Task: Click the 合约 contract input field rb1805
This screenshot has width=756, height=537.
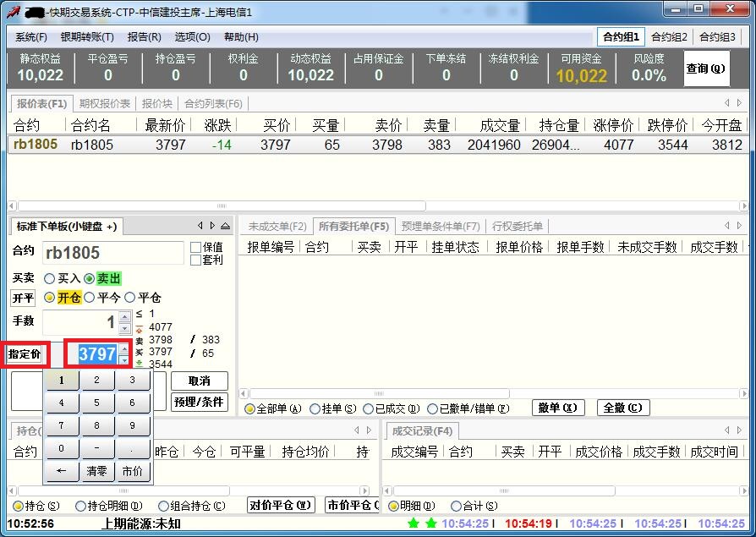Action: coord(112,253)
